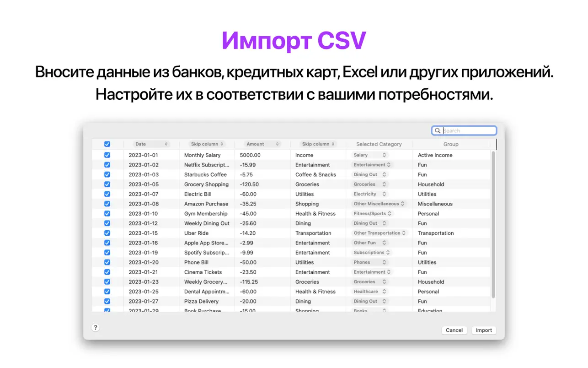
Task: Open Salary category dropdown for Monthly Salary
Action: pyautogui.click(x=370, y=155)
